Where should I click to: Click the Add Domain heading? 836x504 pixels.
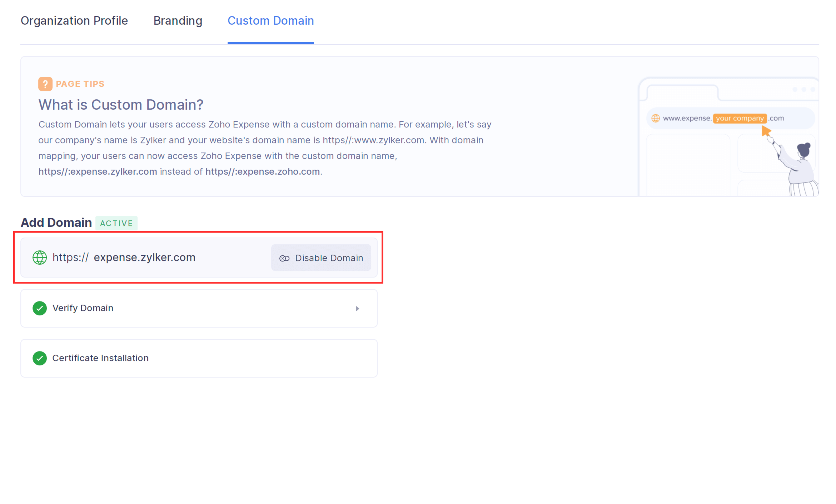[x=56, y=222]
